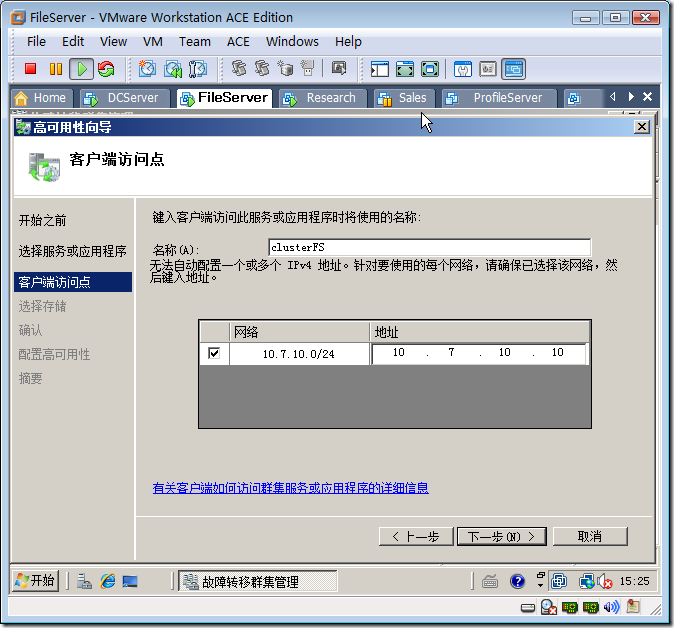Click the IP address entry field
The image size is (674, 628).
(479, 353)
